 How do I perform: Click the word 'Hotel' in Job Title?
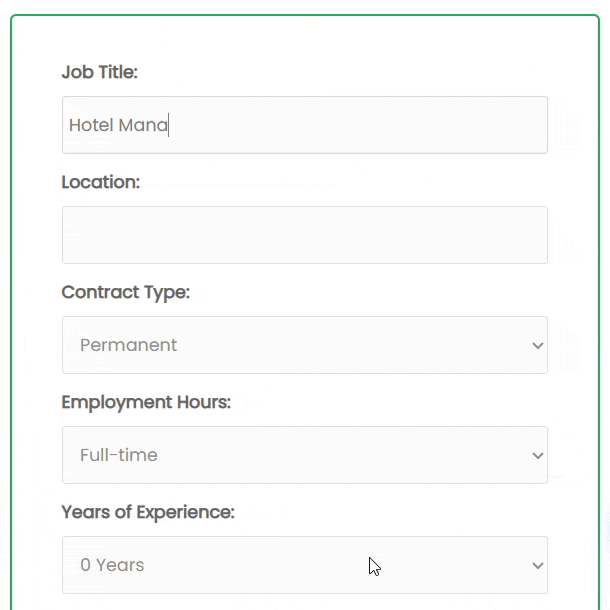pos(91,126)
